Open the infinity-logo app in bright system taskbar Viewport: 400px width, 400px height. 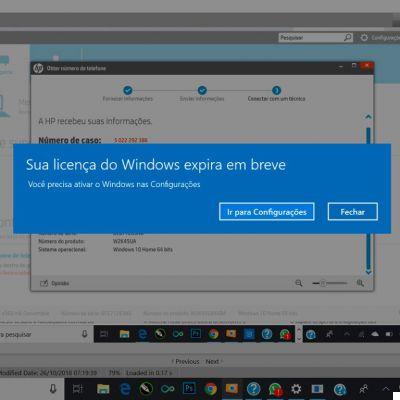[x=167, y=389]
